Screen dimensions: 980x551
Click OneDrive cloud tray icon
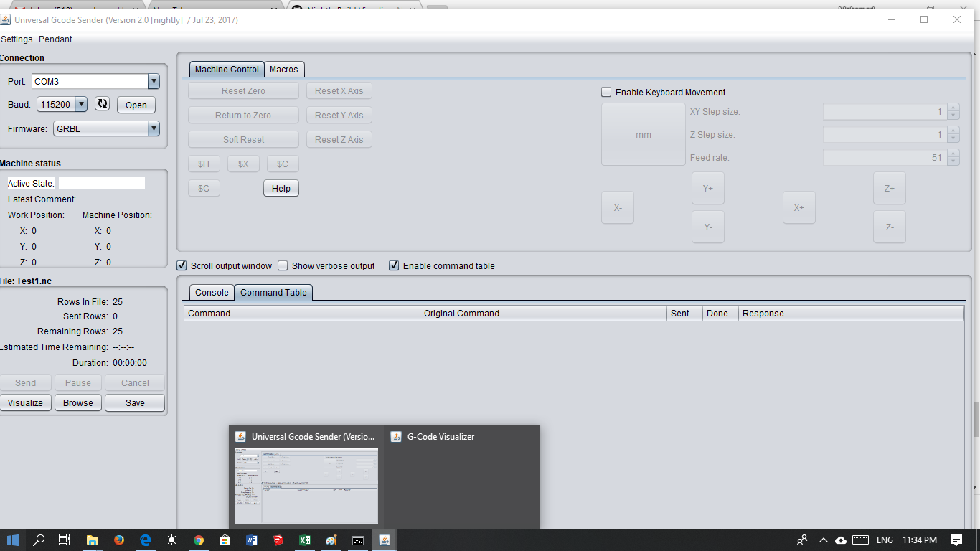pyautogui.click(x=841, y=540)
